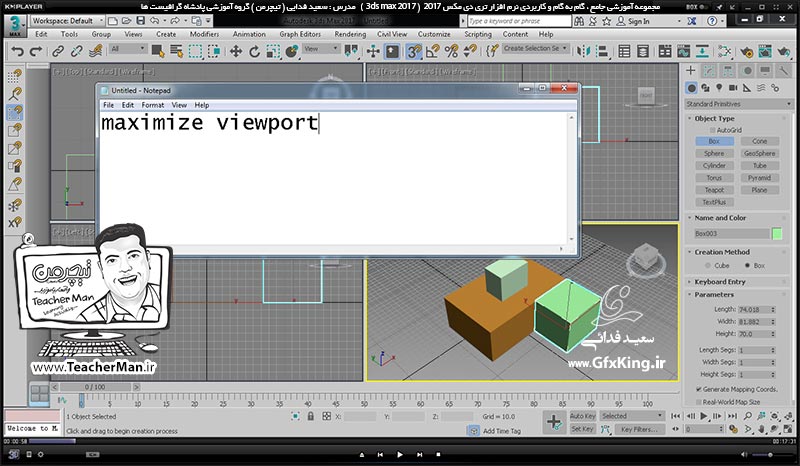Click the Sphere primitive button
The width and height of the screenshot is (800, 466).
coord(714,154)
